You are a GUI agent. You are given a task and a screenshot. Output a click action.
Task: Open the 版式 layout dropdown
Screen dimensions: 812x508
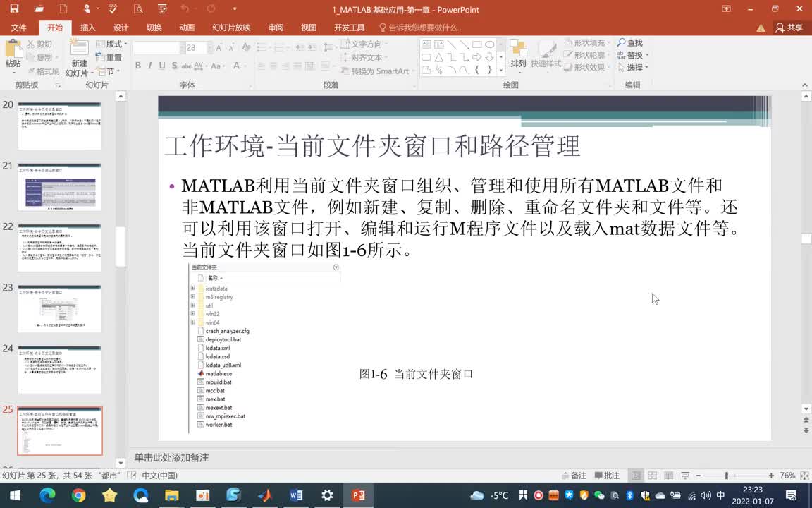(111, 44)
